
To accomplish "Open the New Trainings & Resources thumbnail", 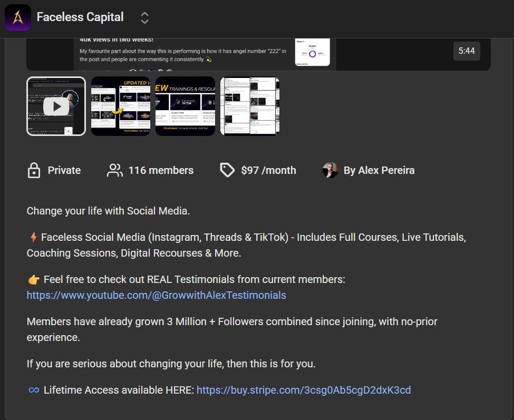I will (x=185, y=106).
